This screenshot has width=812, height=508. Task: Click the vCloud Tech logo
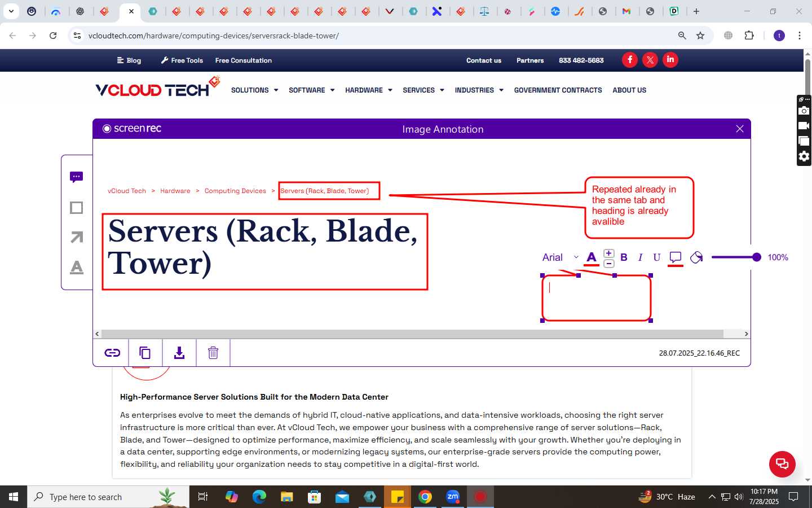click(157, 87)
